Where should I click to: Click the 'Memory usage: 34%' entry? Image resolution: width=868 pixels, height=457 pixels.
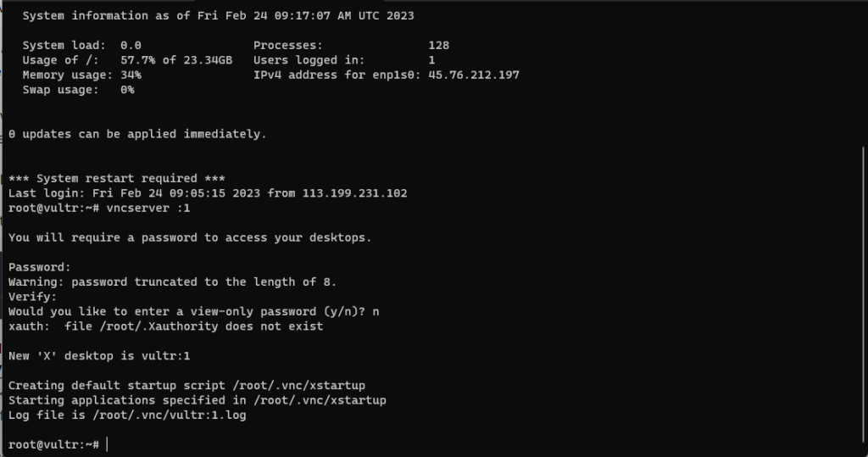[82, 75]
